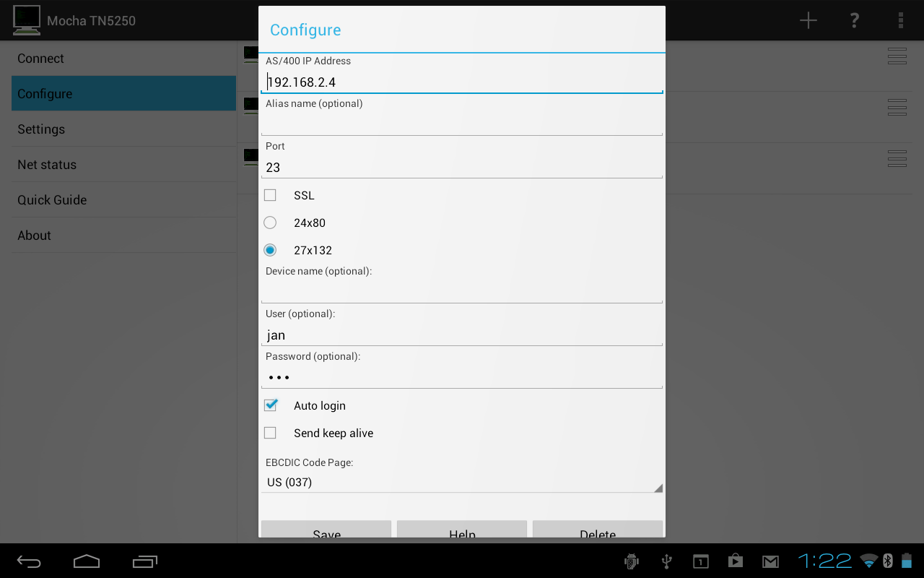924x578 pixels.
Task: Open the About entry
Action: [x=123, y=235]
